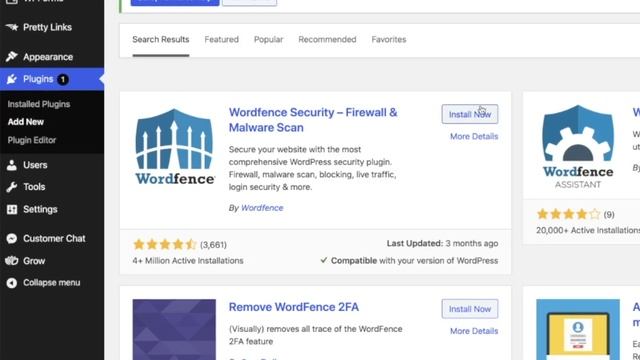The image size is (640, 360).
Task: Click the Users person icon
Action: [x=12, y=165]
